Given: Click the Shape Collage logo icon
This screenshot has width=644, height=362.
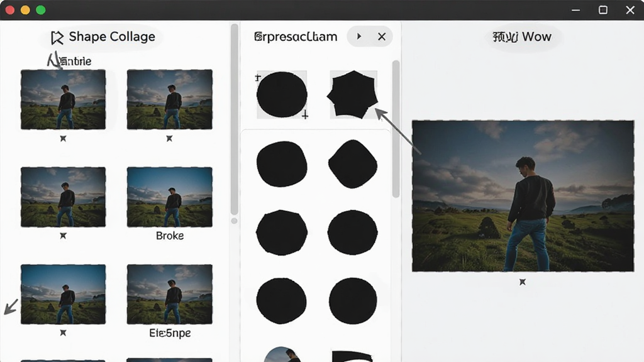Looking at the screenshot, I should point(57,37).
